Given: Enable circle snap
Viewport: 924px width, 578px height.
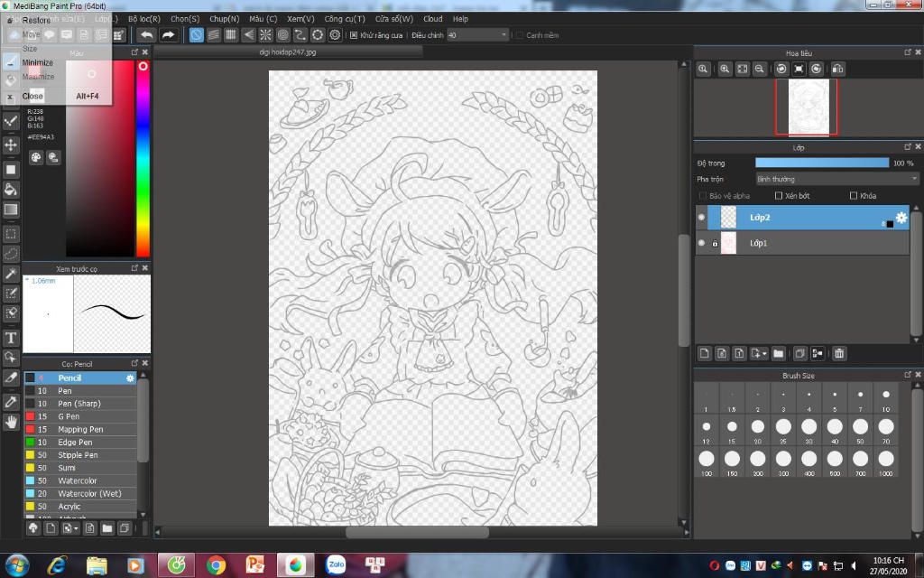Looking at the screenshot, I should pyautogui.click(x=282, y=35).
